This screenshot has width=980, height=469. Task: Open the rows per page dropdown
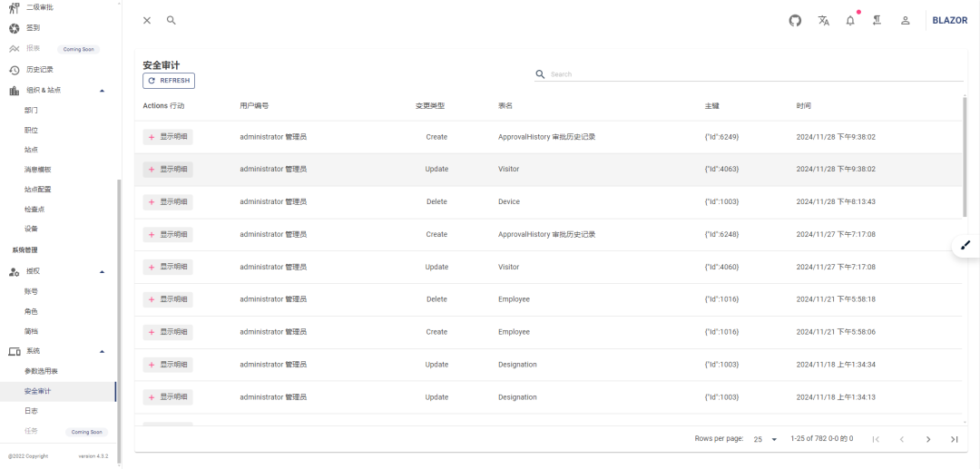(765, 439)
